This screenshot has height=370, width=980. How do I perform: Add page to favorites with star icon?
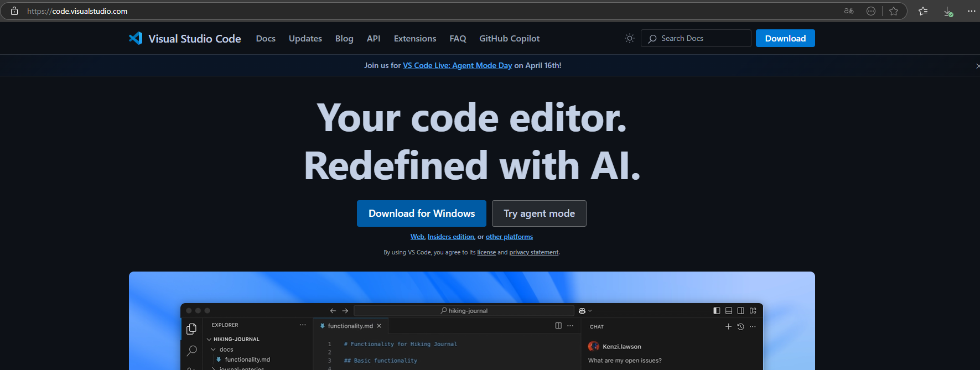click(x=894, y=11)
